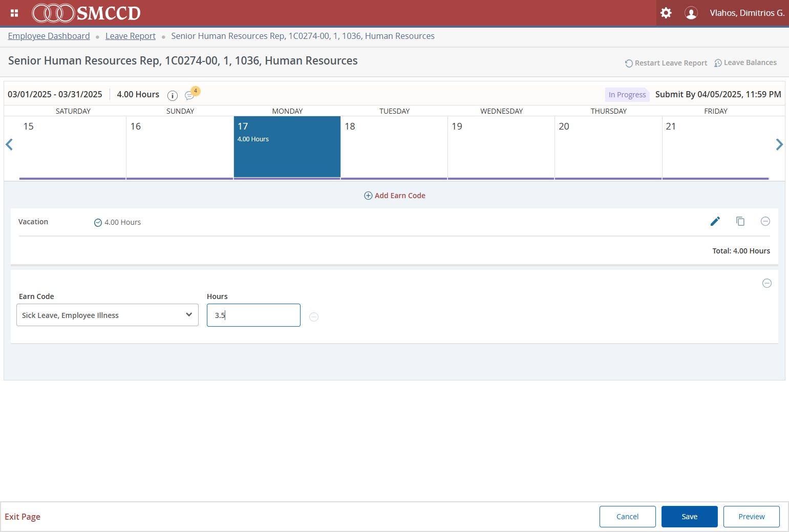The image size is (789, 532).
Task: Select Tuesday 18 on the calendar
Action: 394,147
